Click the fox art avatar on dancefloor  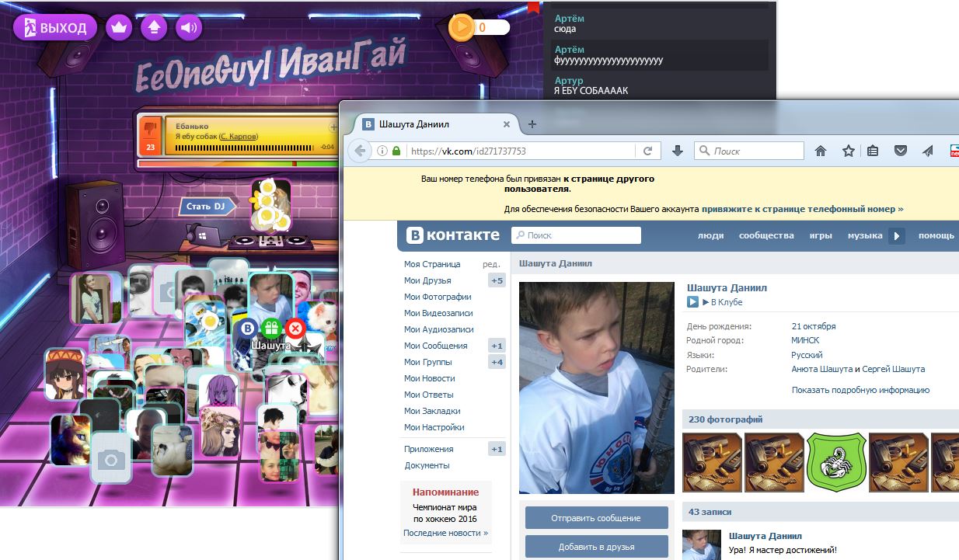pyautogui.click(x=70, y=440)
